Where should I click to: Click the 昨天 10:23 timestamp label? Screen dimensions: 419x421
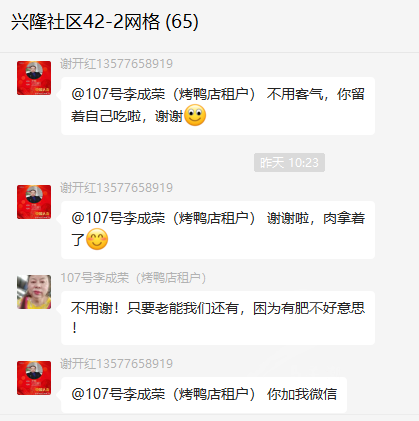[x=289, y=163]
